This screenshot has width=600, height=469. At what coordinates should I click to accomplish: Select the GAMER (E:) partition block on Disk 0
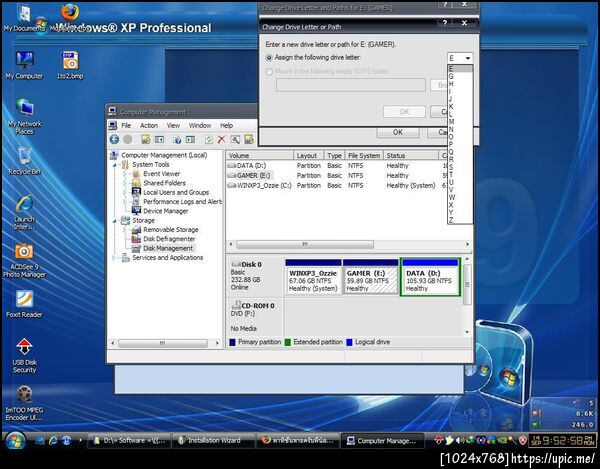pos(370,278)
